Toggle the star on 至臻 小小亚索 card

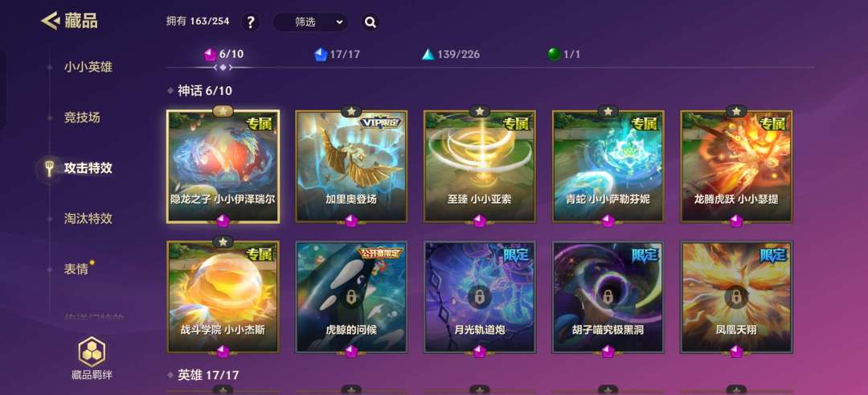[x=479, y=111]
